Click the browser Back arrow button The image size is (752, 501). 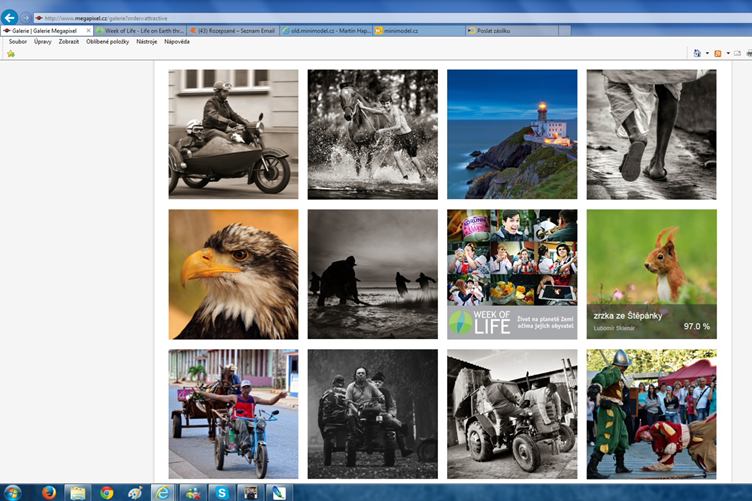(10, 18)
